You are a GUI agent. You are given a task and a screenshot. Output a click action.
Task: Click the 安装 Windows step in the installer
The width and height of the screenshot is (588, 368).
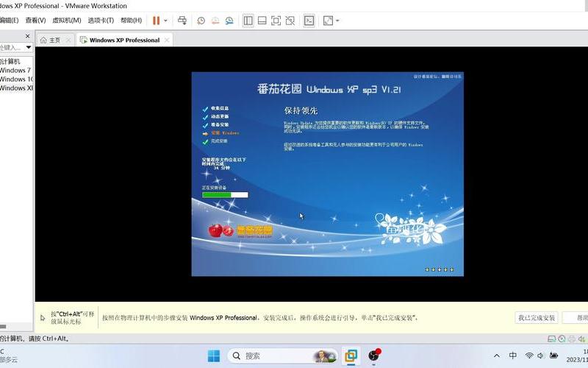(225, 133)
